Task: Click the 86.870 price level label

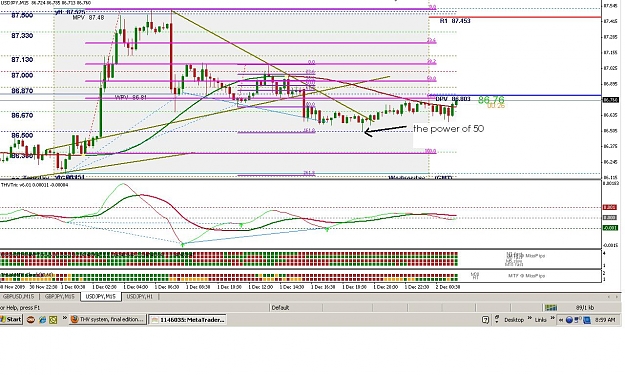Action: point(22,91)
